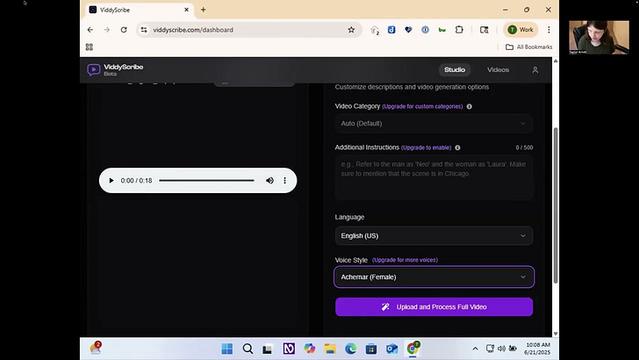Open File Explorer from taskbar
The image size is (639, 360).
tap(330, 349)
